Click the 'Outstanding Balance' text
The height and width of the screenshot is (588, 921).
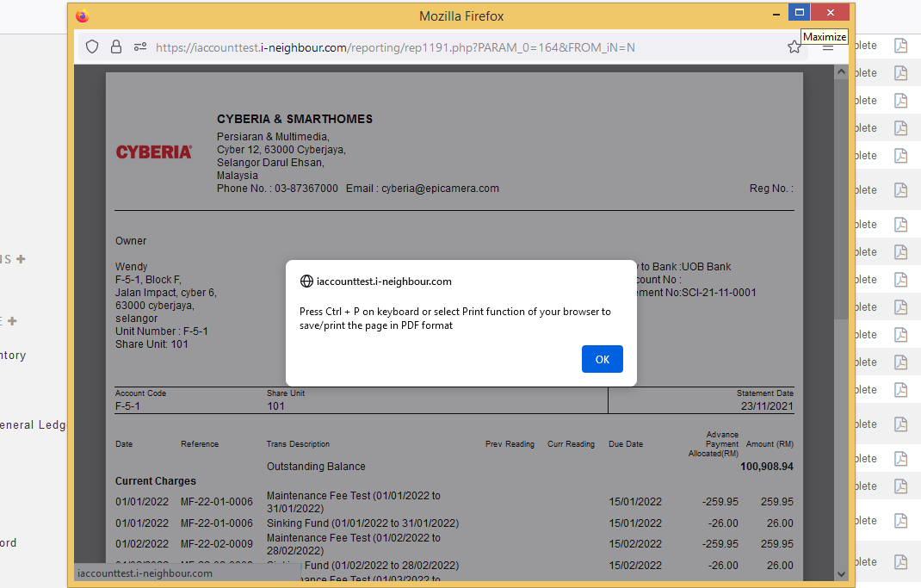316,467
